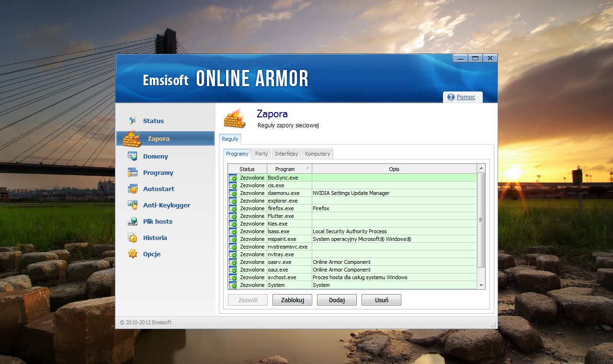Show the Historia section
The height and width of the screenshot is (364, 613).
[x=155, y=238]
